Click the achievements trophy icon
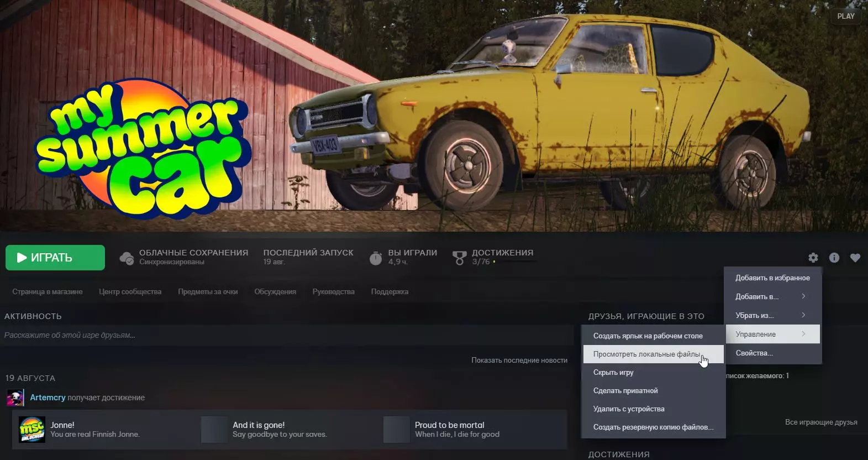The width and height of the screenshot is (868, 460). coord(459,258)
